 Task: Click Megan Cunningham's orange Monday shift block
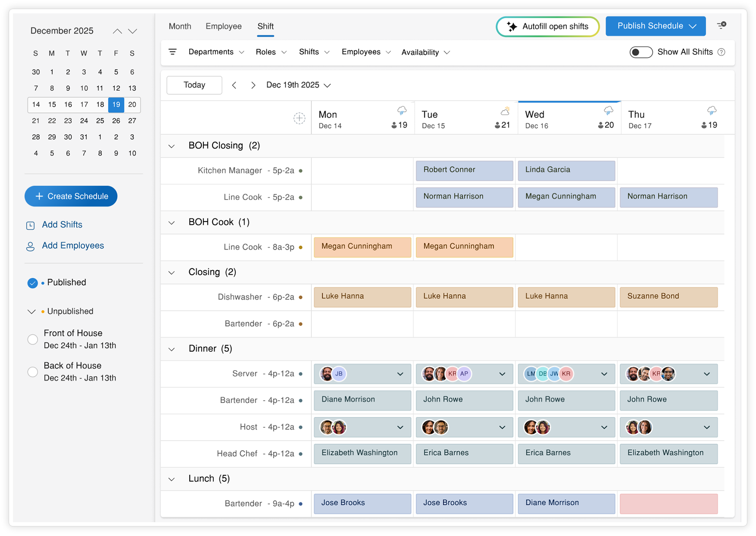[362, 247]
